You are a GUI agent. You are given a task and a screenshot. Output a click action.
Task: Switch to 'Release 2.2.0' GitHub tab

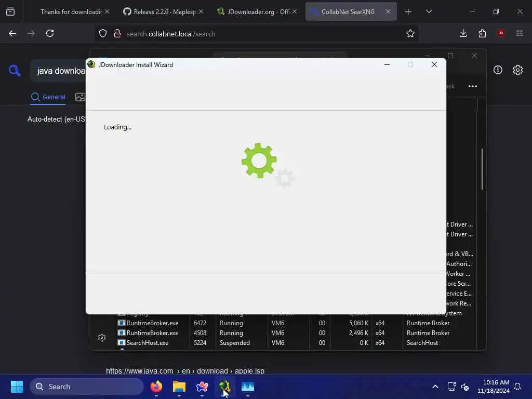click(165, 12)
